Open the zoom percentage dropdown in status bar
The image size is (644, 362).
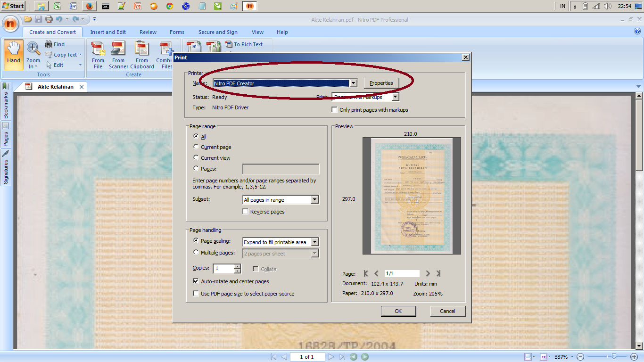(572, 357)
